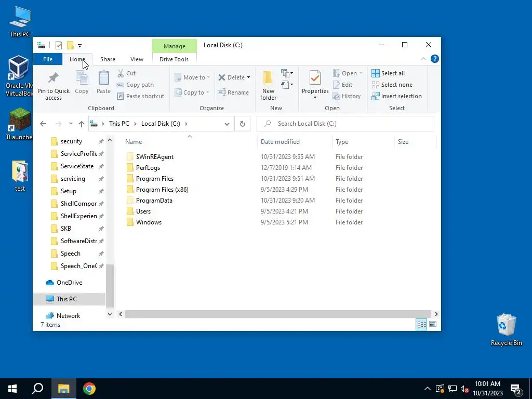
Task: Go back with the Back arrow
Action: [43, 124]
